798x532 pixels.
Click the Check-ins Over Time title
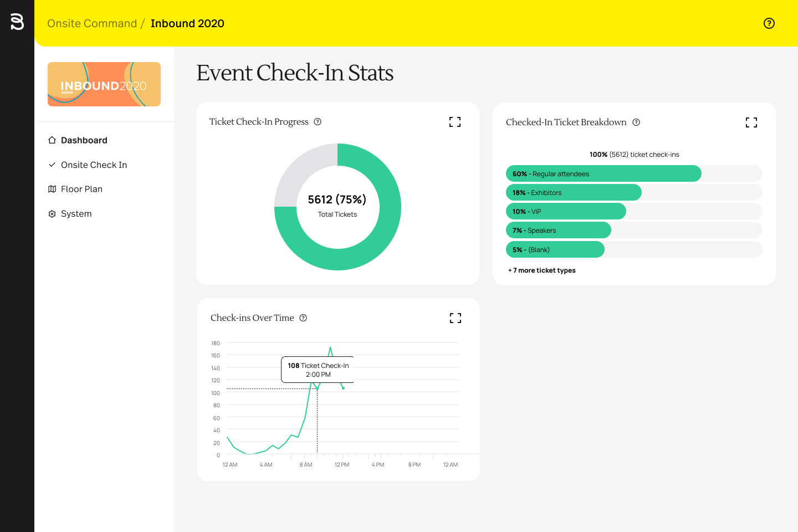[x=252, y=318]
